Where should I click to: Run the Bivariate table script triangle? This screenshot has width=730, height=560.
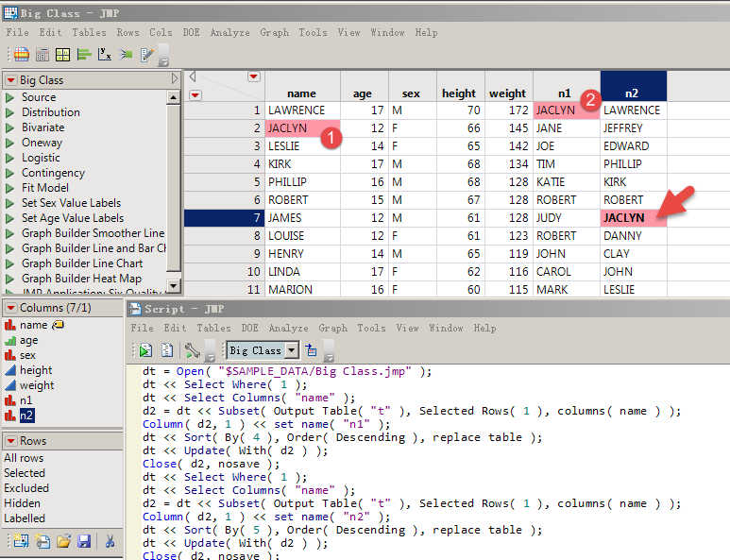[x=10, y=127]
